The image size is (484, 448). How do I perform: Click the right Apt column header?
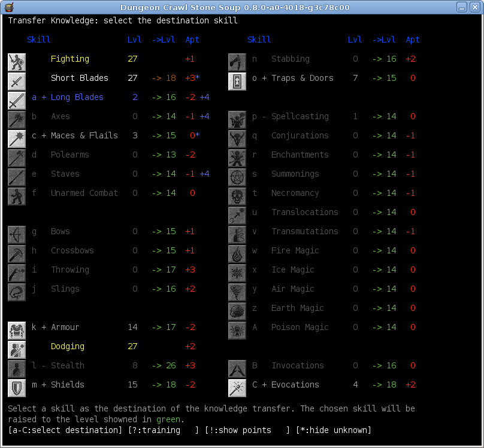(x=413, y=40)
